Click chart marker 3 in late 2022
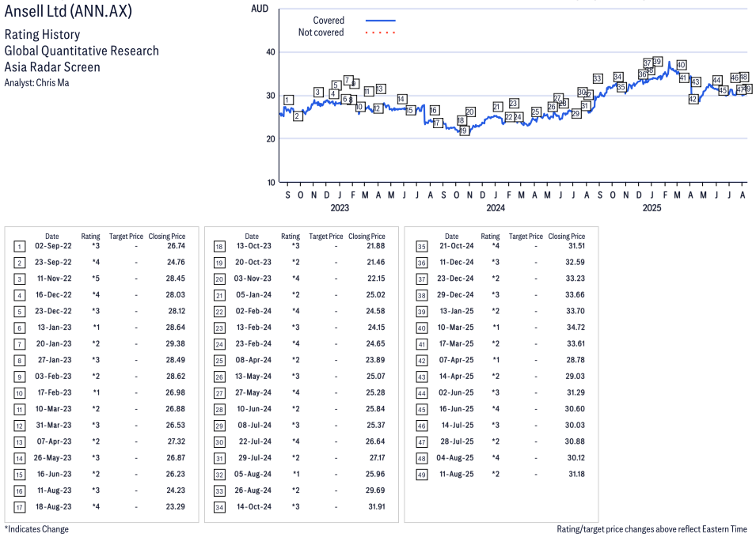The image size is (756, 534). pos(317,92)
